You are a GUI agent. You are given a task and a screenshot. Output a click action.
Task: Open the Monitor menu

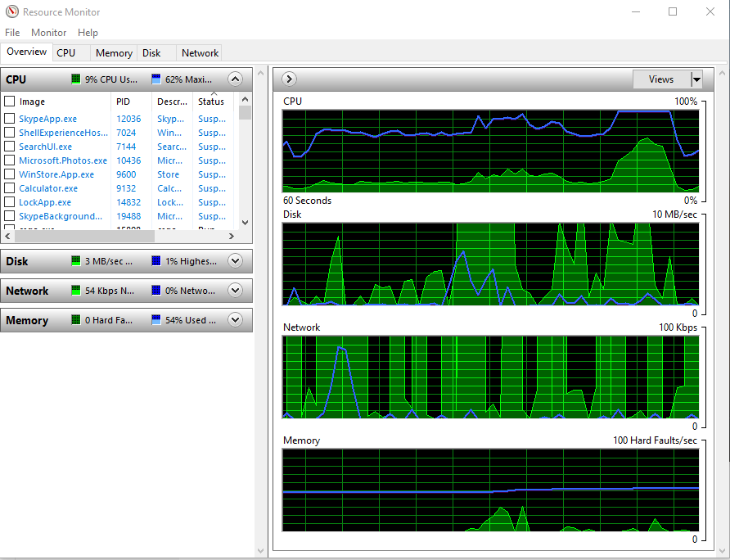[x=49, y=33]
